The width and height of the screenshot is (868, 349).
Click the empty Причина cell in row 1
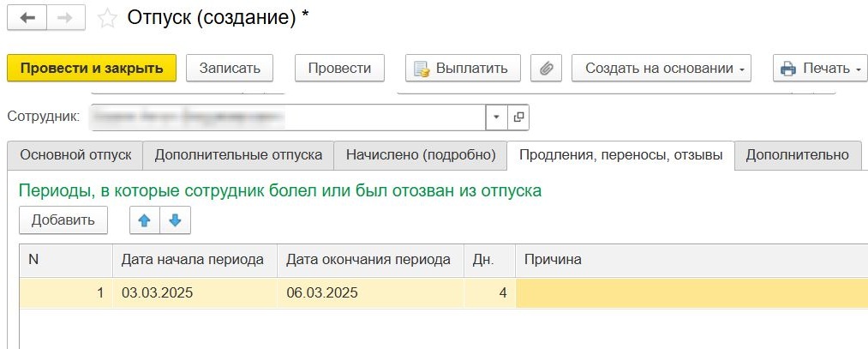click(x=691, y=293)
